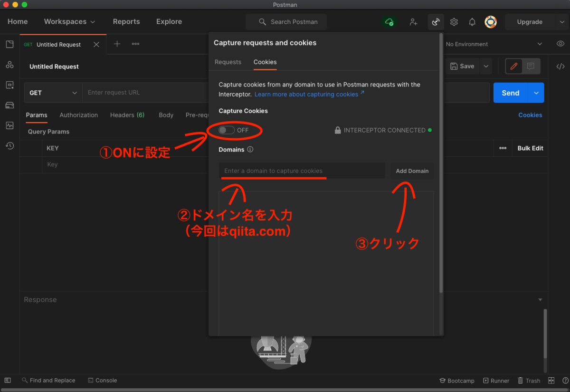Screen dimensions: 570x392
Task: Click the Add Domain button
Action: [x=412, y=171]
